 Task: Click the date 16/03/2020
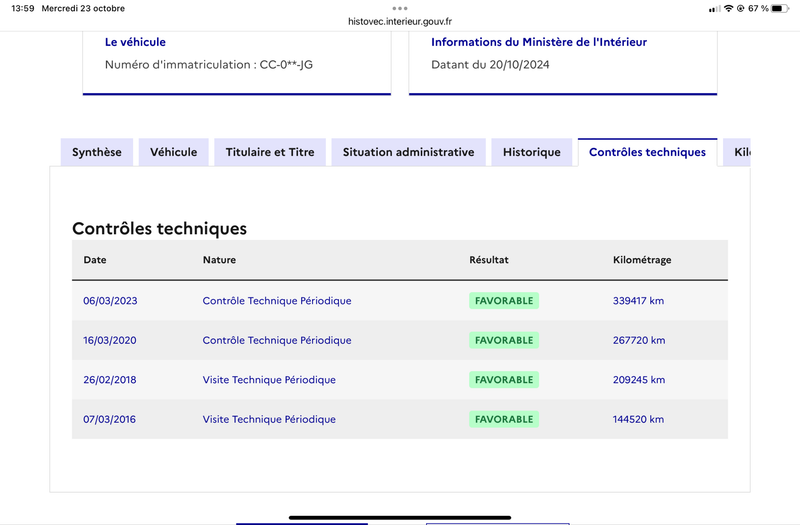tap(110, 340)
